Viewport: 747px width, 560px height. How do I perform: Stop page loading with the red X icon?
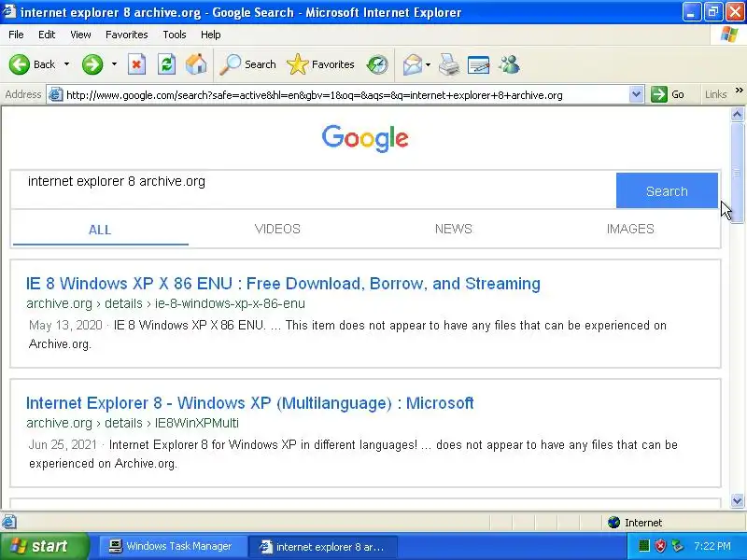(x=136, y=64)
